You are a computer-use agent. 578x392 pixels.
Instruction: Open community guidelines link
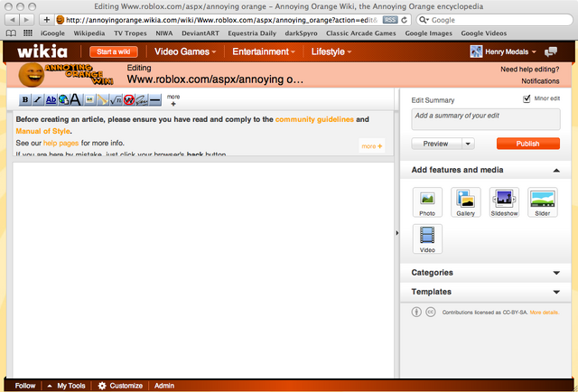(x=314, y=119)
